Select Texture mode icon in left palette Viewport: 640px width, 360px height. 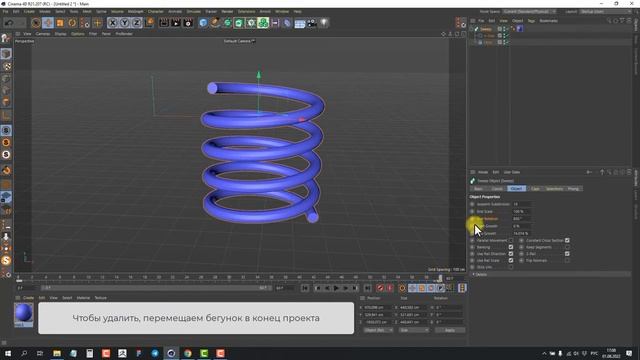click(6, 66)
